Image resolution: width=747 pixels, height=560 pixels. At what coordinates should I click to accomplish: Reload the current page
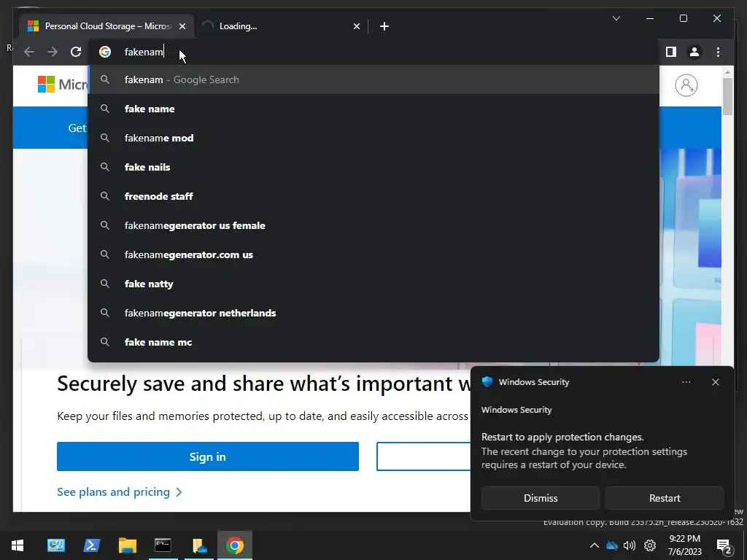76,52
